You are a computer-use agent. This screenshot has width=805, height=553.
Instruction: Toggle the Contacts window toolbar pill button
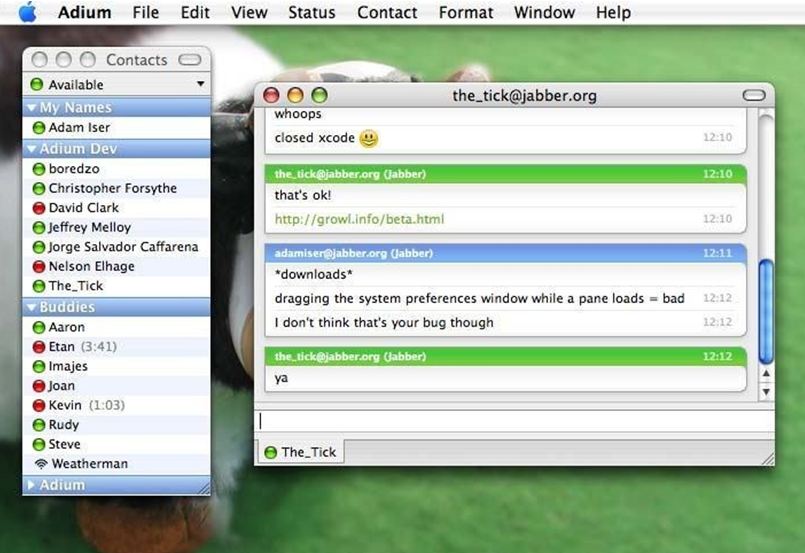tap(189, 60)
